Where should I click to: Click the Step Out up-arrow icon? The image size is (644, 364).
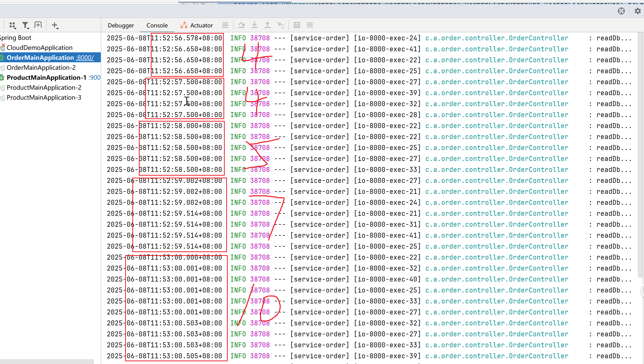267,25
